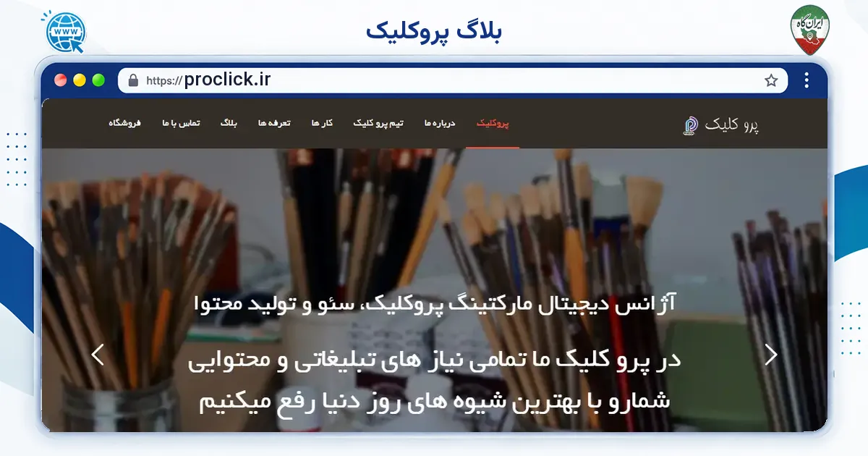The height and width of the screenshot is (456, 868).
Task: Click the green maximize dot
Action: [x=98, y=80]
